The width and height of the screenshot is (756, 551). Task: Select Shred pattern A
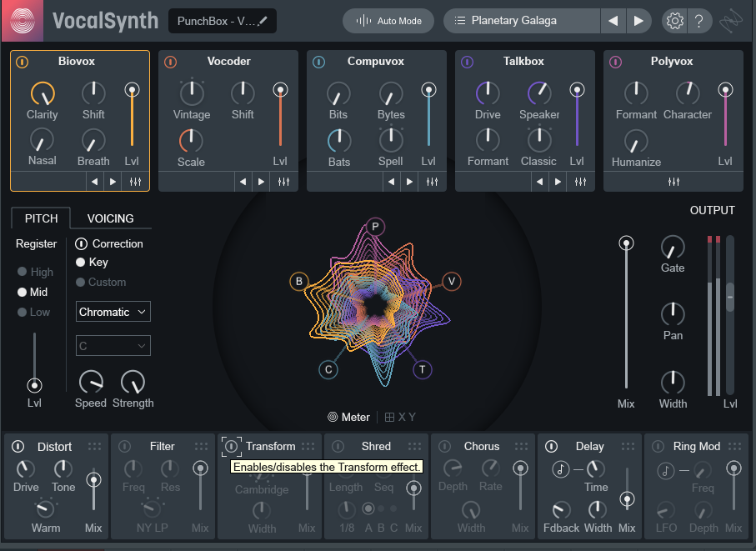(x=368, y=508)
